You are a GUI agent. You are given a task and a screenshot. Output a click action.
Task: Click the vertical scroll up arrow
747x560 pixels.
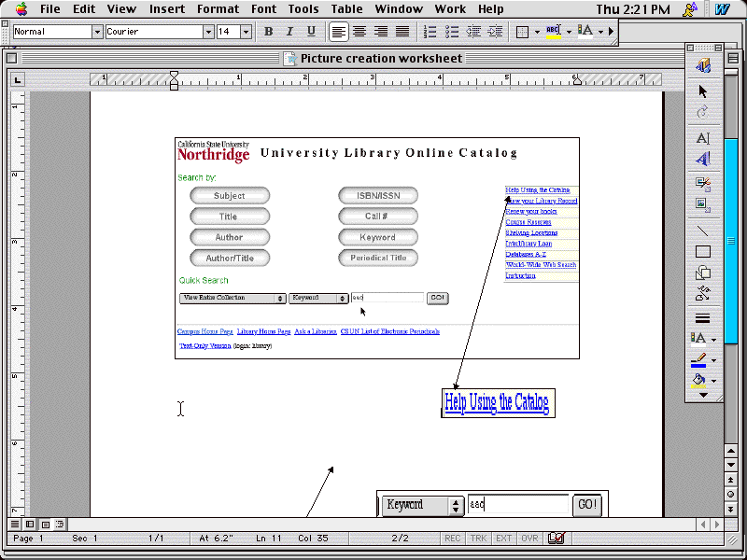coord(731,450)
